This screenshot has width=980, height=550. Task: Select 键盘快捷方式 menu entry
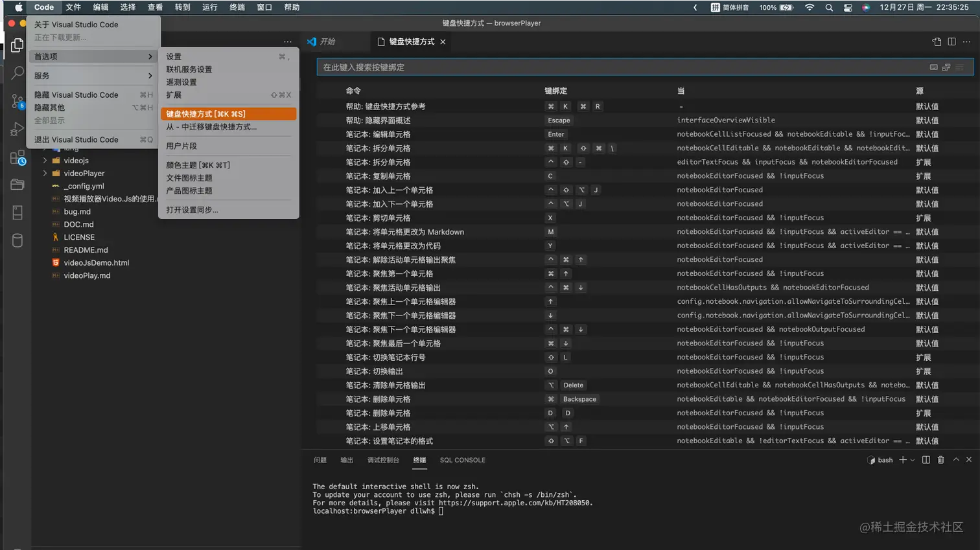(x=228, y=114)
